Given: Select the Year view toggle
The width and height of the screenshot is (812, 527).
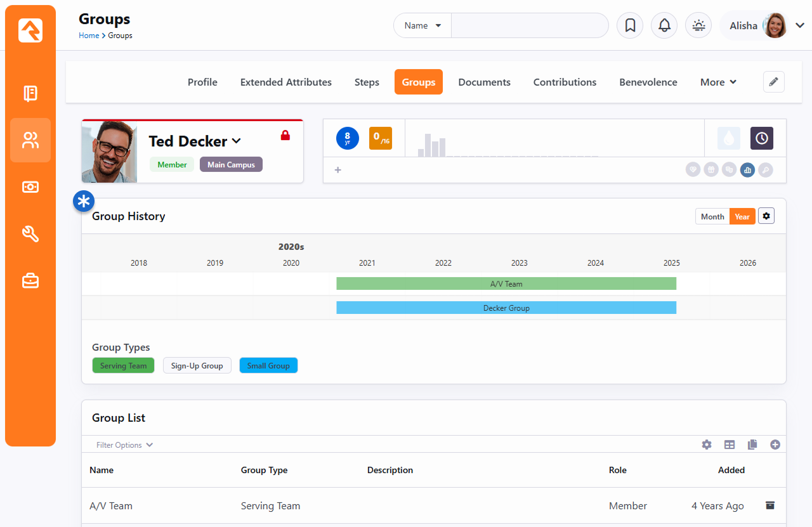Looking at the screenshot, I should pyautogui.click(x=742, y=216).
